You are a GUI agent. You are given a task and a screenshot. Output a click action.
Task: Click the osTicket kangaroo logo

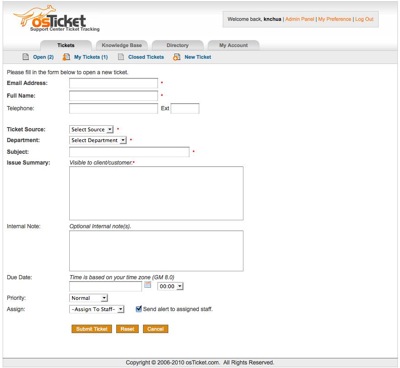coord(56,19)
